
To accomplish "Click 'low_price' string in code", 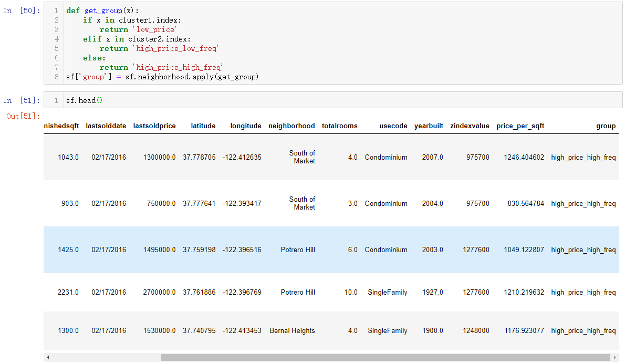I will 154,29.
